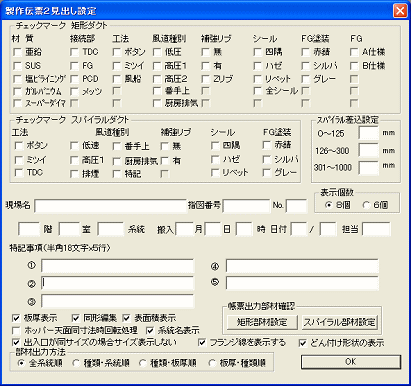Choose 板厚・種類順 output method
The width and height of the screenshot is (411, 386).
point(212,363)
